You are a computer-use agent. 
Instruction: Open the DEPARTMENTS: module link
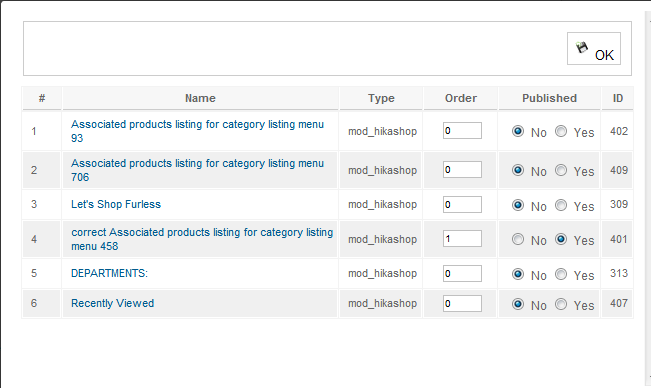click(x=109, y=273)
